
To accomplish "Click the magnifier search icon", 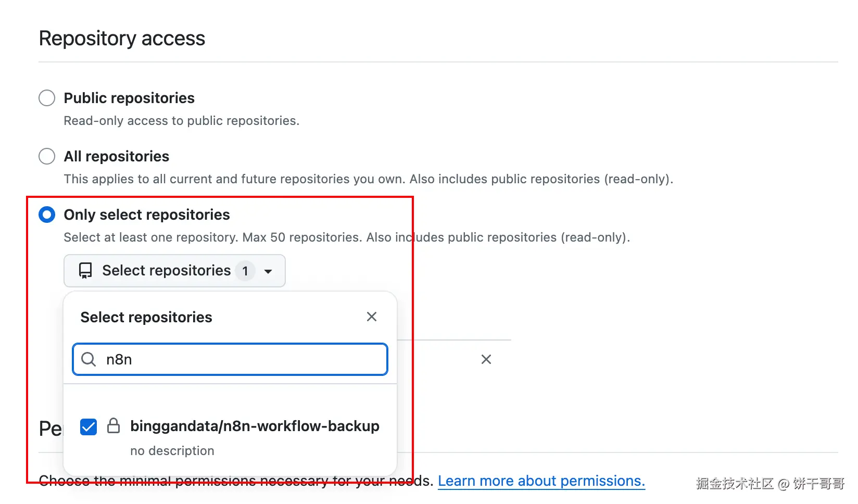I will pyautogui.click(x=89, y=359).
